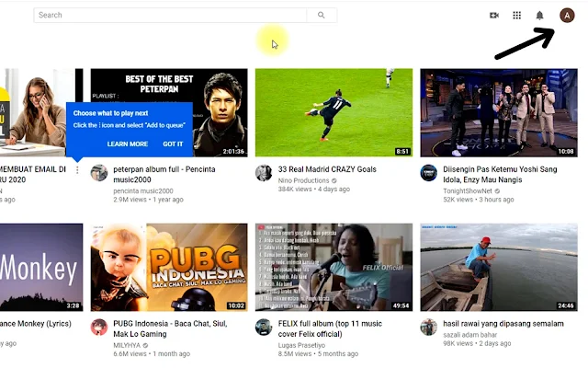Screen dimensions: 588x368
Task: Open title 'Diisengin Pas Ketemu Yoshi Sang Idola'
Action: [x=500, y=174]
